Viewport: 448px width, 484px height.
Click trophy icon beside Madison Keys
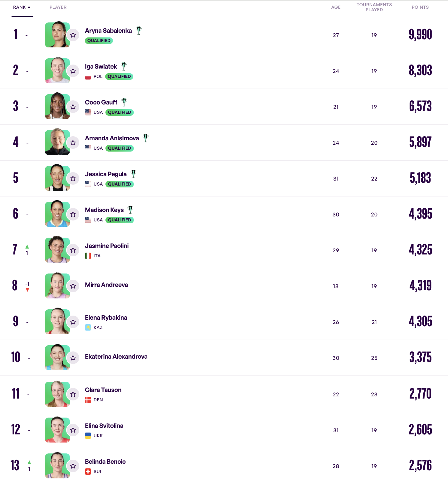pyautogui.click(x=130, y=210)
